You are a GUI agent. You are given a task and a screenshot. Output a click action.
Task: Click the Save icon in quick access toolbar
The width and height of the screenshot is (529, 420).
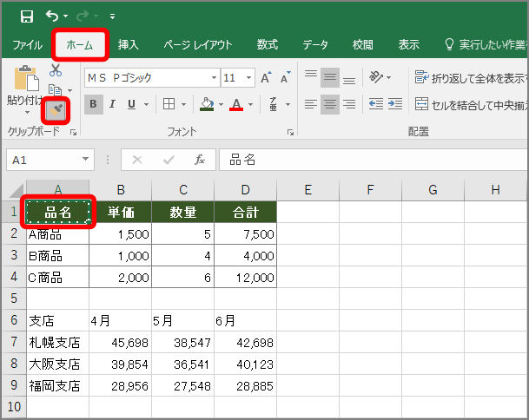(x=26, y=16)
